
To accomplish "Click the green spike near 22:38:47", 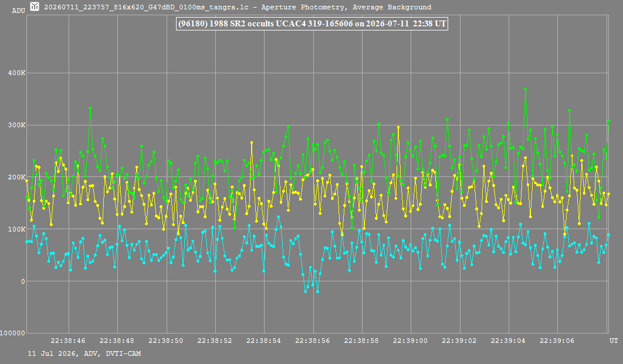I will coord(90,108).
